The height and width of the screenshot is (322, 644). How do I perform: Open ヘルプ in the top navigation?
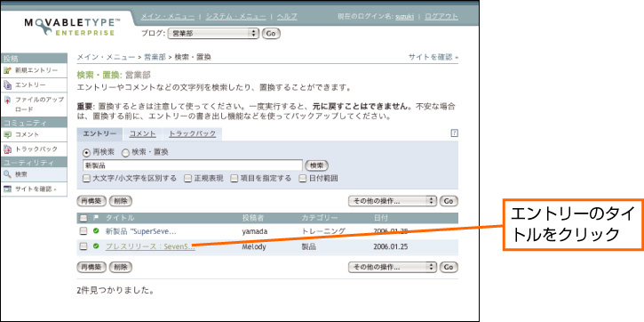pos(287,16)
